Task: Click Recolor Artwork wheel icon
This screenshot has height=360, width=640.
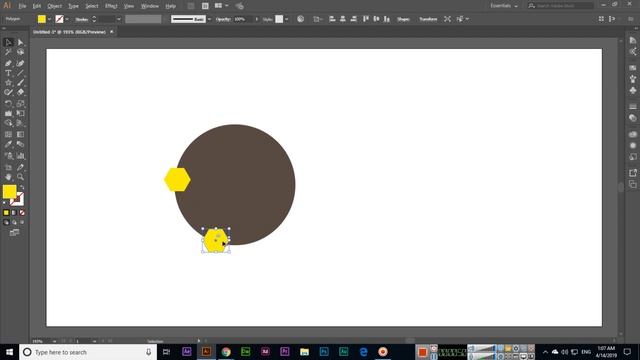Action: point(300,19)
